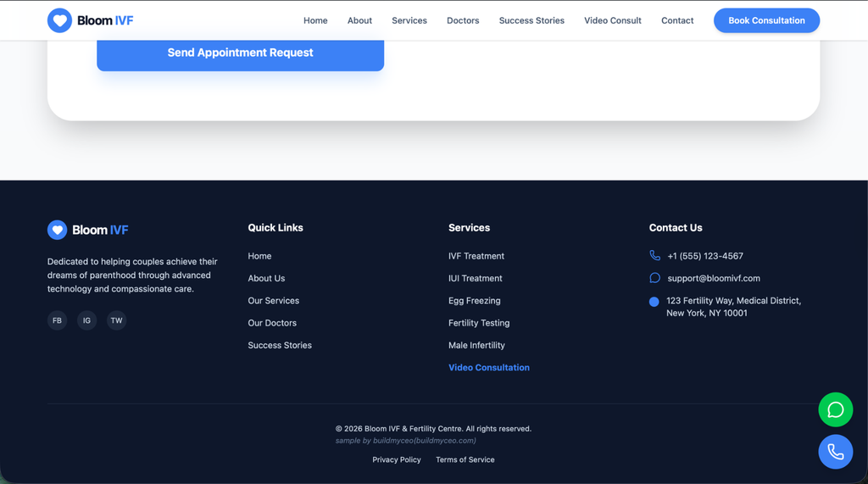This screenshot has width=868, height=484.
Task: Open Male Infertility footer link
Action: tap(476, 345)
